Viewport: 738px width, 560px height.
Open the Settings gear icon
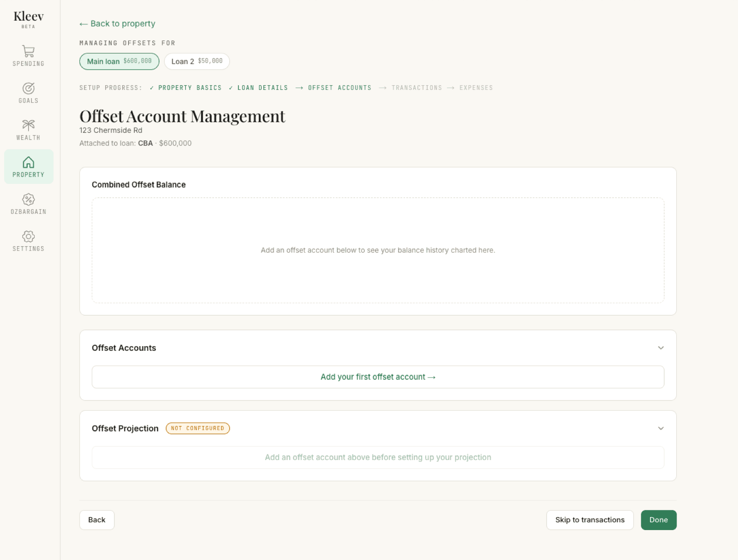[29, 236]
